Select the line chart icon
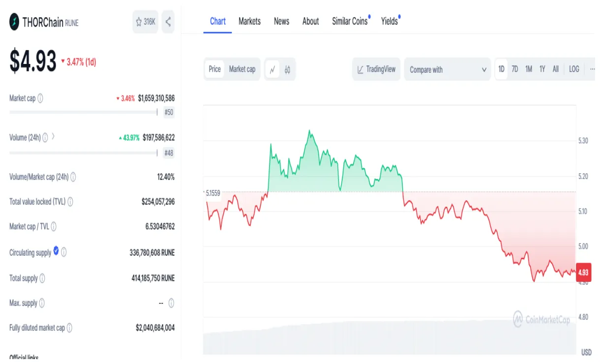Screen dimensions: 600x364 (x=272, y=69)
